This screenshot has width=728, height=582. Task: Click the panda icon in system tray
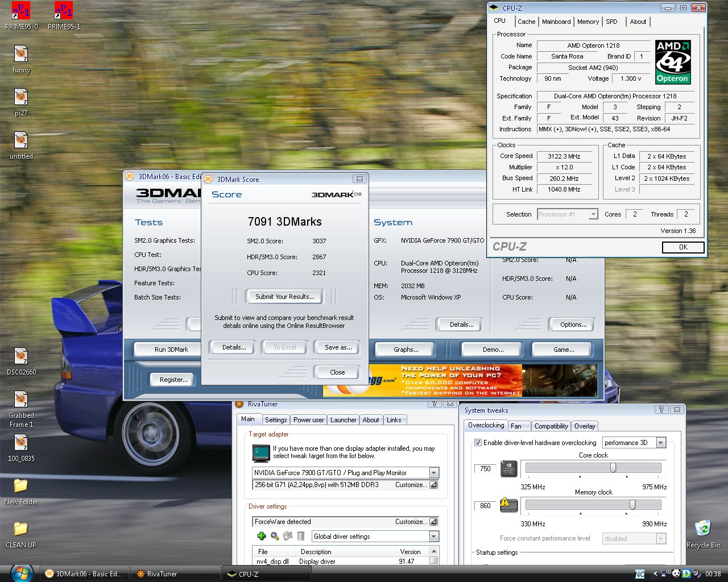click(x=676, y=573)
